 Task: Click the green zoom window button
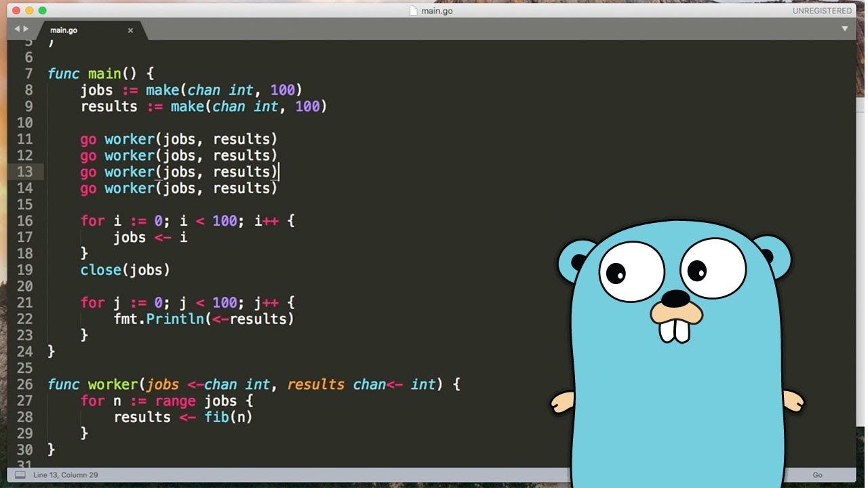[x=42, y=11]
